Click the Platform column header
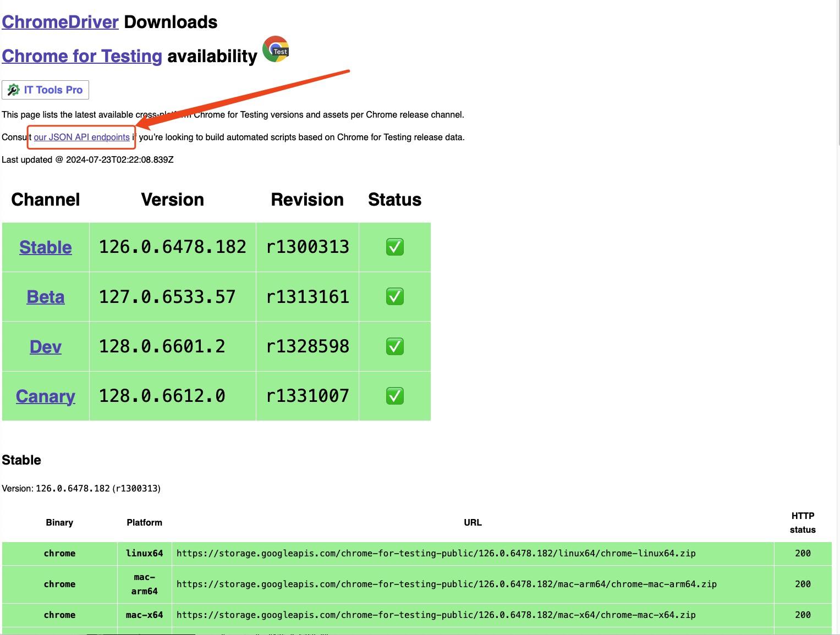This screenshot has height=635, width=840. 145,523
